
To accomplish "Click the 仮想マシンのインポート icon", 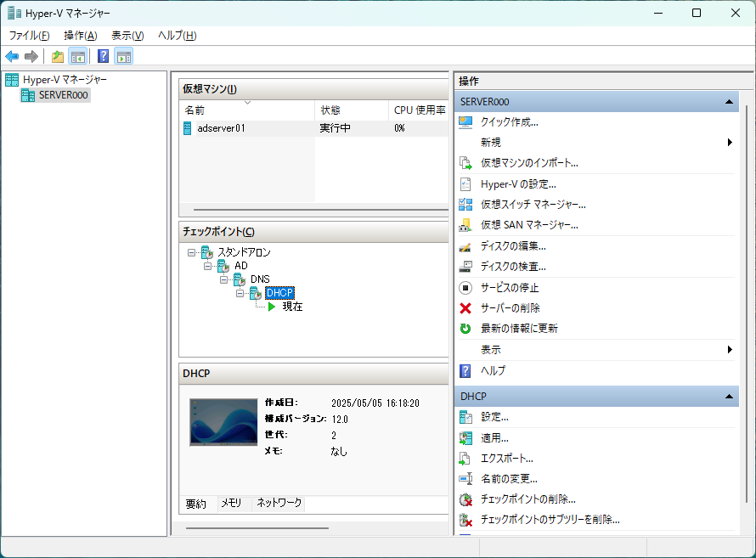I will 465,163.
